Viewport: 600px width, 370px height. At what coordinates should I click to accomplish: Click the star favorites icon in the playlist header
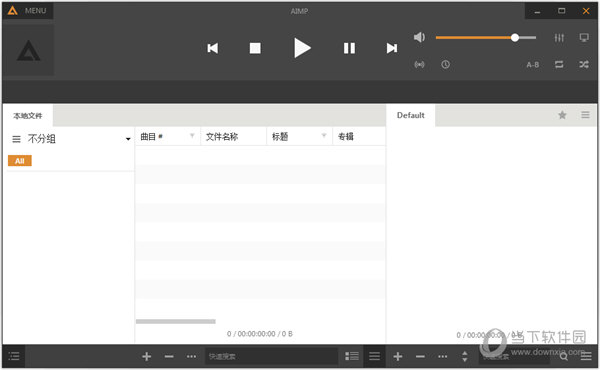click(x=562, y=115)
